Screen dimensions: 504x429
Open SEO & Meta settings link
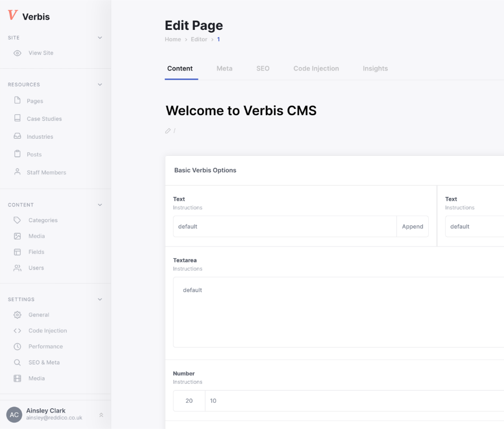[44, 362]
